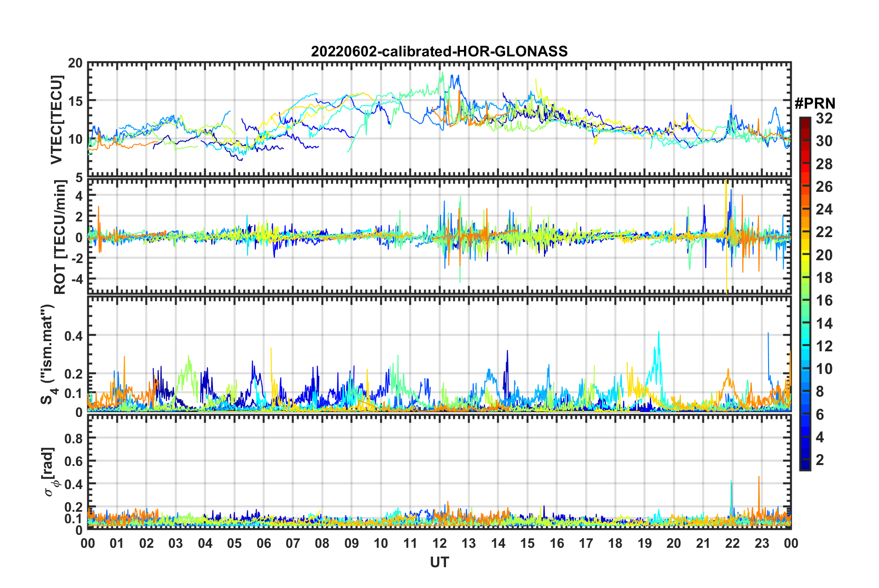Image resolution: width=879 pixels, height=588 pixels.
Task: Select the dark red top of the PRN colorbar
Action: pos(805,120)
